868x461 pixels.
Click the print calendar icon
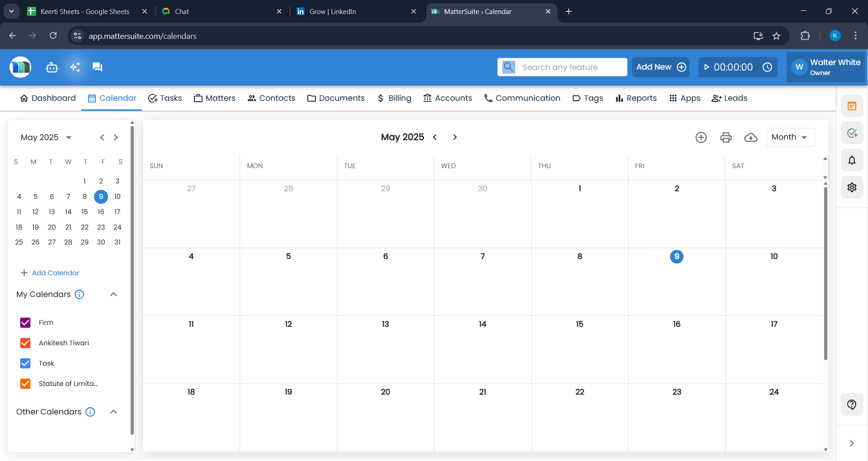tap(726, 137)
